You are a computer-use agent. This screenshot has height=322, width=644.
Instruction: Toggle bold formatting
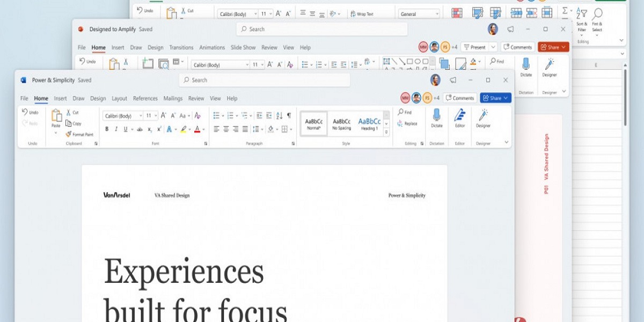click(x=107, y=129)
